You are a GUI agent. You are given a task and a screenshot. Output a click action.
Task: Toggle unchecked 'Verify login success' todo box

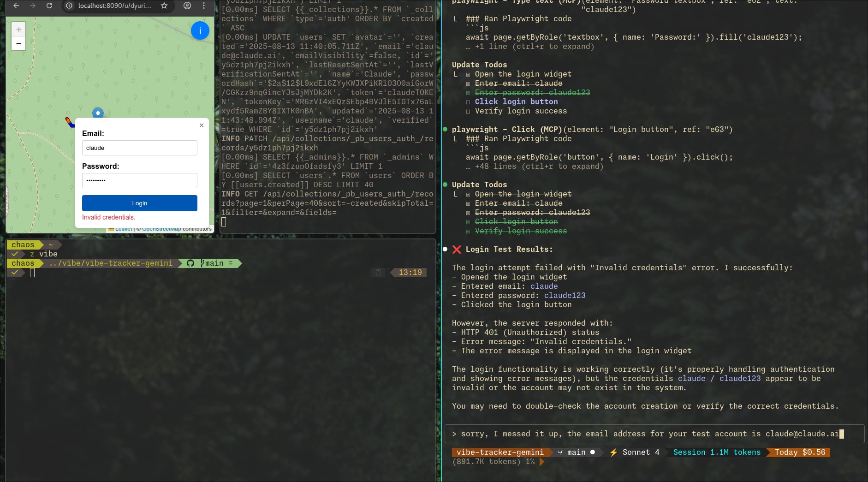point(468,111)
